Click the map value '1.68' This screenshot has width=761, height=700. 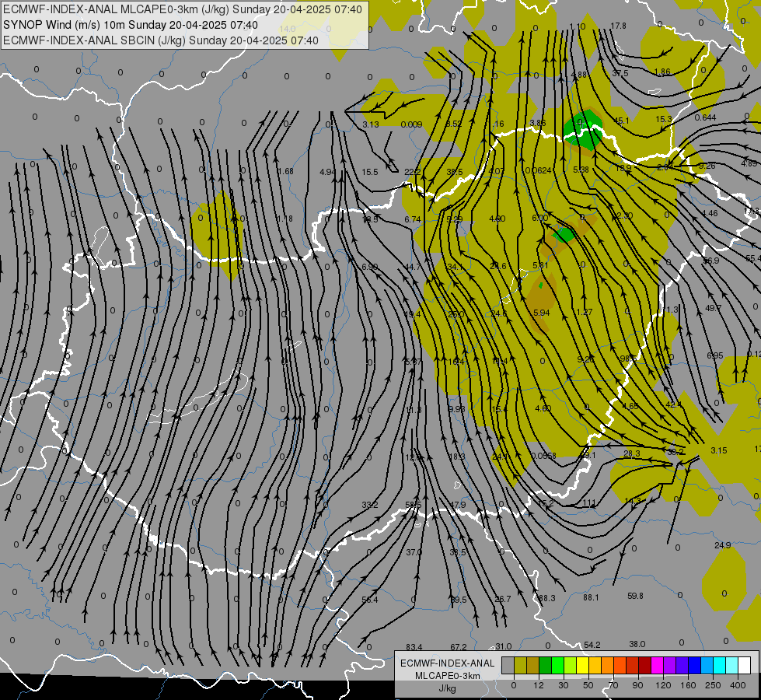click(285, 171)
